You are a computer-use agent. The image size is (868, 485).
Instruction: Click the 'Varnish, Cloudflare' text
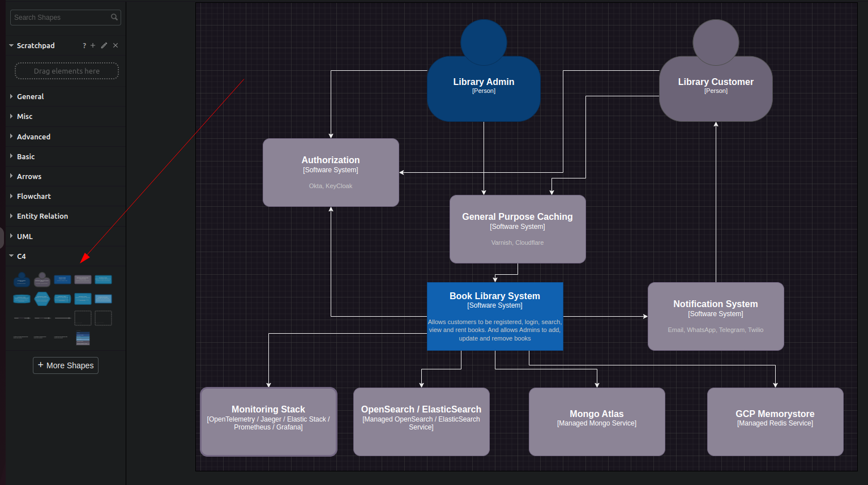[518, 242]
